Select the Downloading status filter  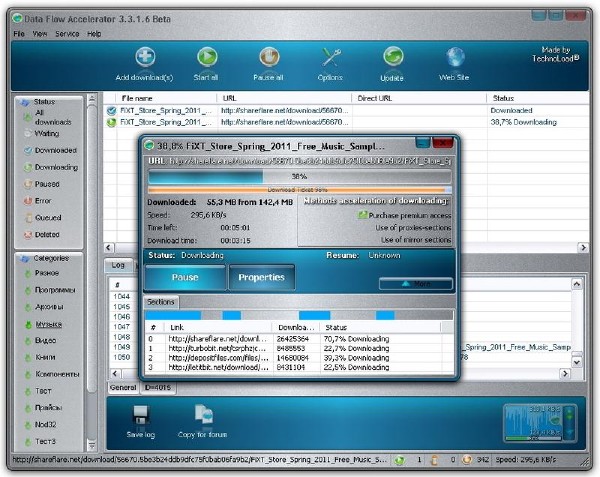[x=55, y=167]
